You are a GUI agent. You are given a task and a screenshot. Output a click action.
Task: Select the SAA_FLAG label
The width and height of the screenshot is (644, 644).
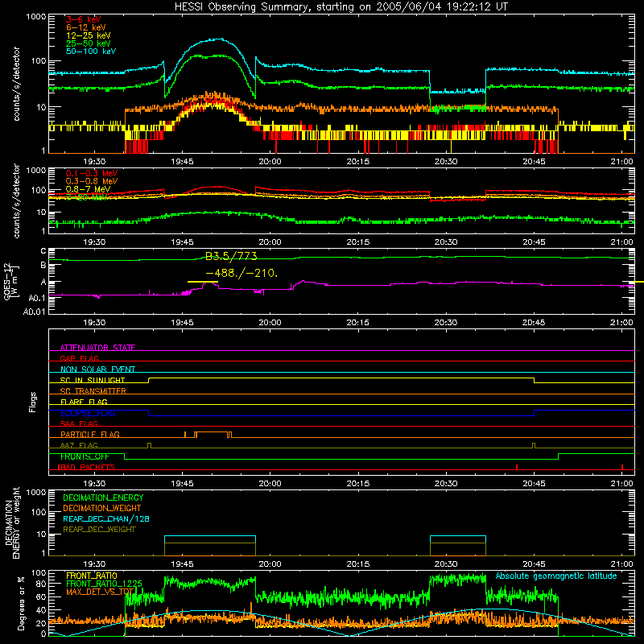(79, 423)
